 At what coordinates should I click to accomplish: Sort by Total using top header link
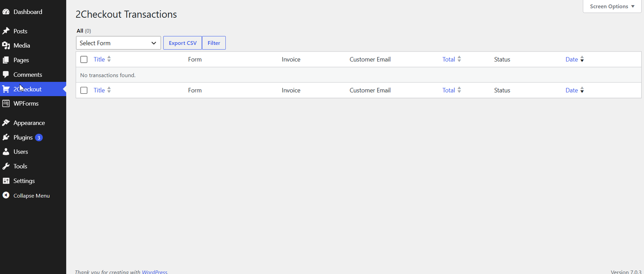coord(448,59)
